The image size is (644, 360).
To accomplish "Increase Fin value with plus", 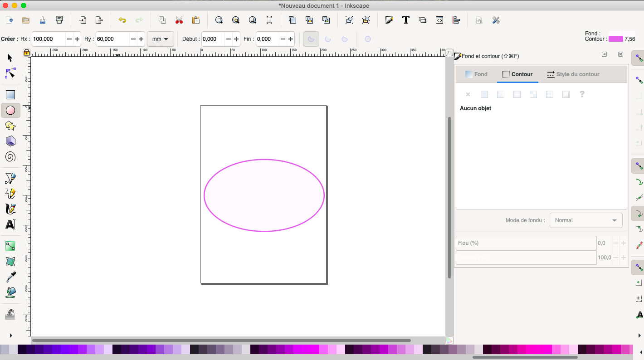I will 291,39.
